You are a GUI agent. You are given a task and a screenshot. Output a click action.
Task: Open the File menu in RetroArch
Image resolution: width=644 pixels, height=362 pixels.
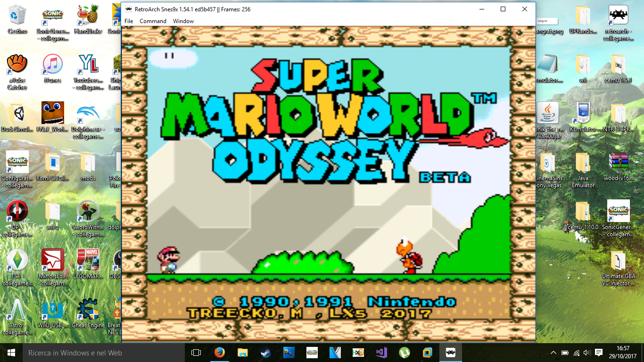(x=129, y=21)
